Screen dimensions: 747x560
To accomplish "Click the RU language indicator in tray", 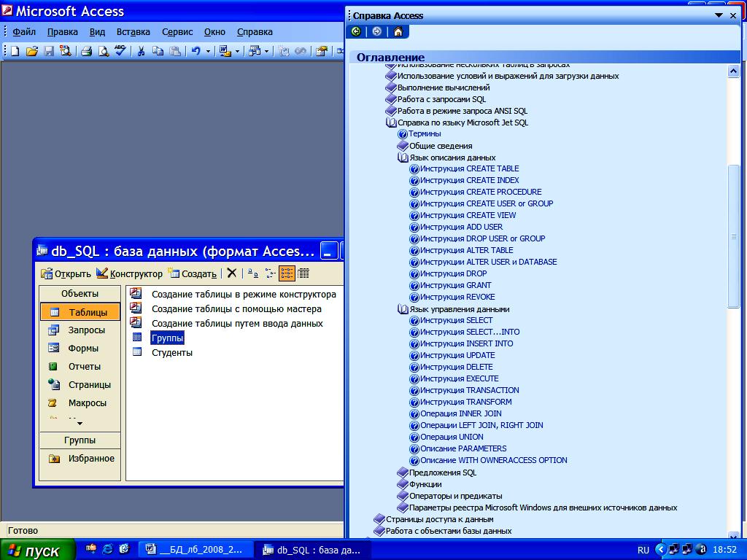I will point(643,550).
